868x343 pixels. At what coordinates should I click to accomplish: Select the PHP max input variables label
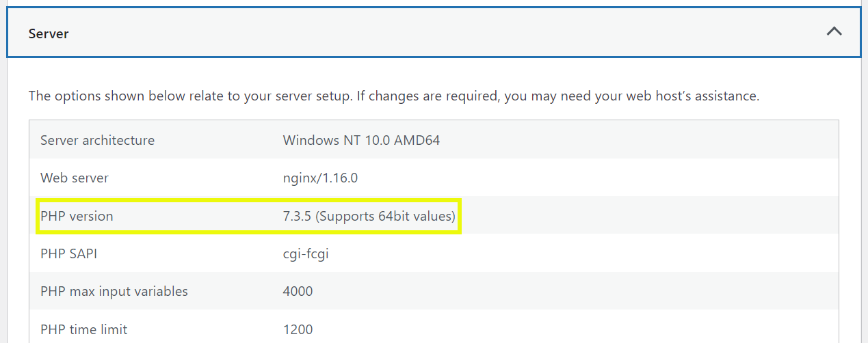tap(114, 291)
